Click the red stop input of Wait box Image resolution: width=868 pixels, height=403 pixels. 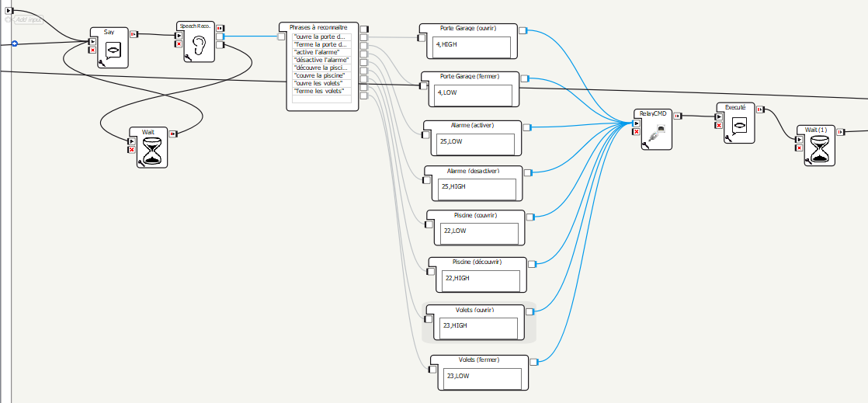coord(132,150)
